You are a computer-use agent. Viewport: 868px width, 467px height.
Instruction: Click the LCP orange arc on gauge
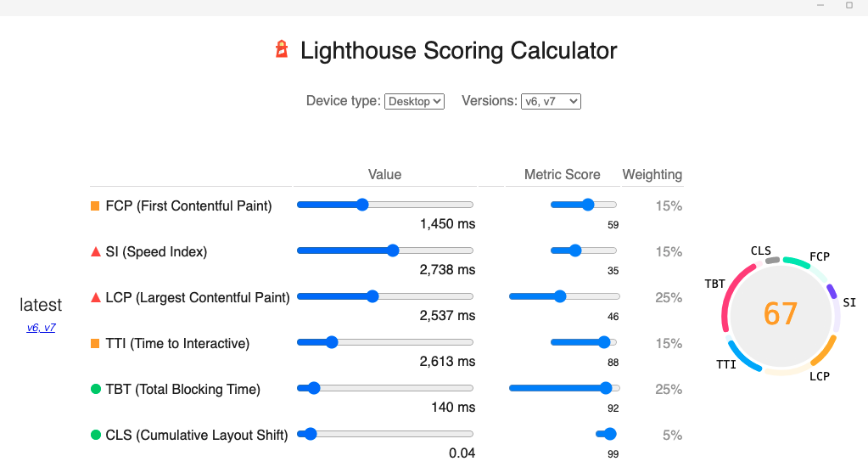pos(824,352)
